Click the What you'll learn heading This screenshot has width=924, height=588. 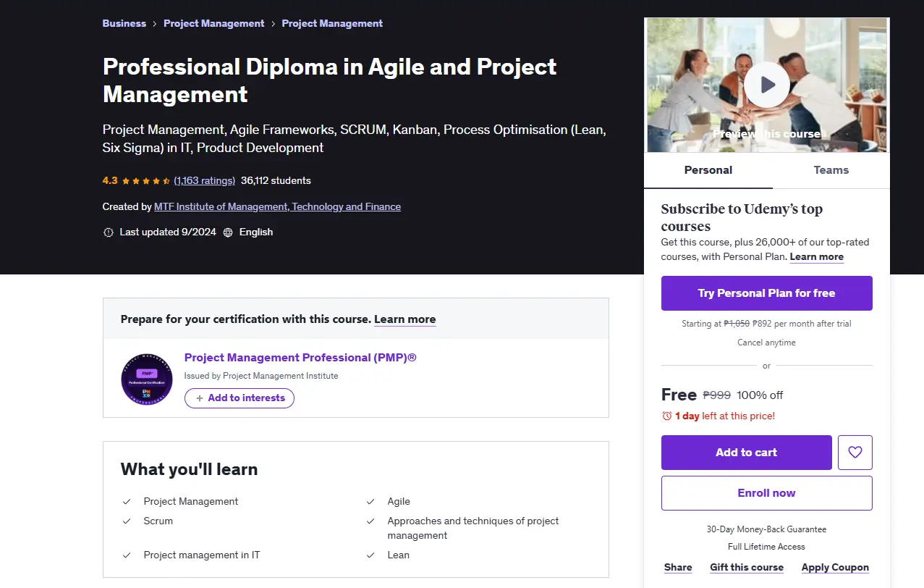tap(190, 469)
